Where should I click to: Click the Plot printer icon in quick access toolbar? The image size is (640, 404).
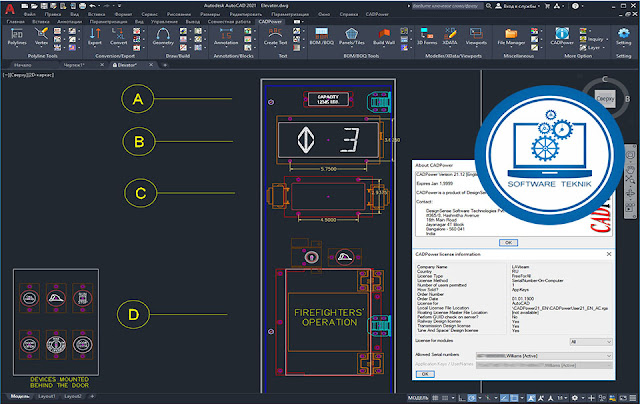[x=81, y=6]
